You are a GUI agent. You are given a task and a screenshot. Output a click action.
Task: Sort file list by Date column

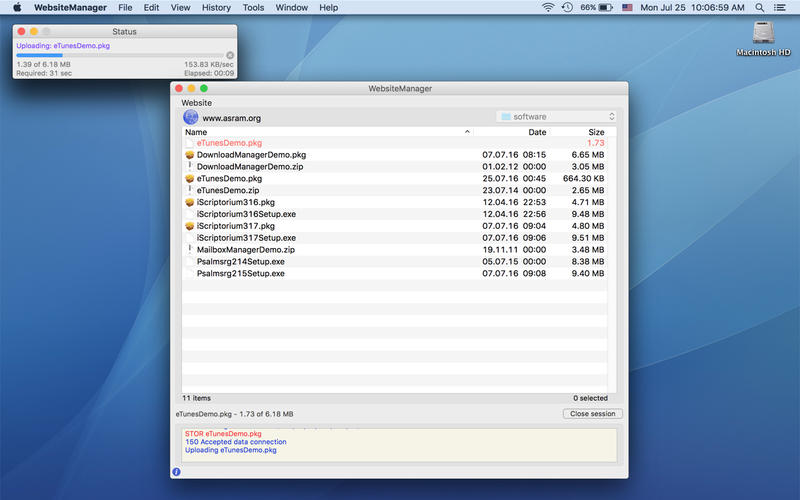tap(537, 132)
